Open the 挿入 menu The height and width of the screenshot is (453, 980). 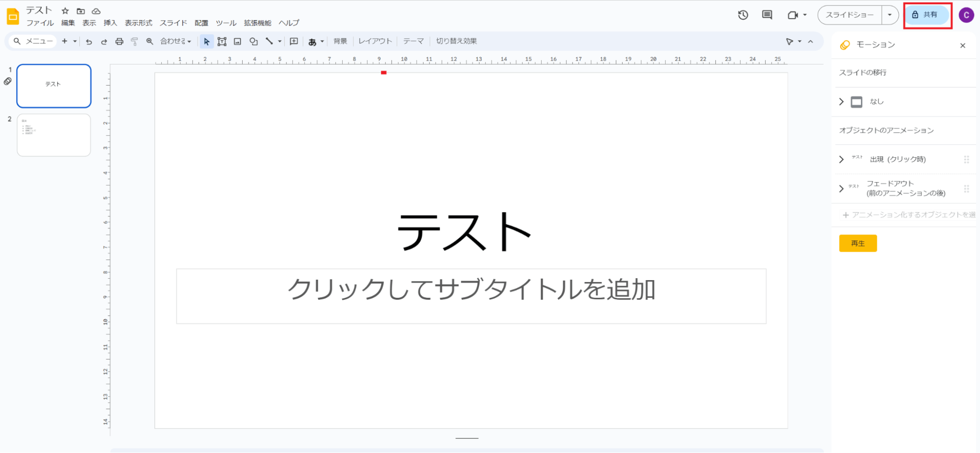[110, 23]
